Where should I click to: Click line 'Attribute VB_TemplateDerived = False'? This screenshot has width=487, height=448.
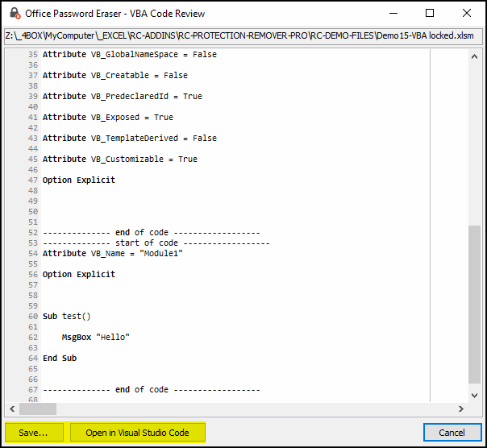[130, 138]
